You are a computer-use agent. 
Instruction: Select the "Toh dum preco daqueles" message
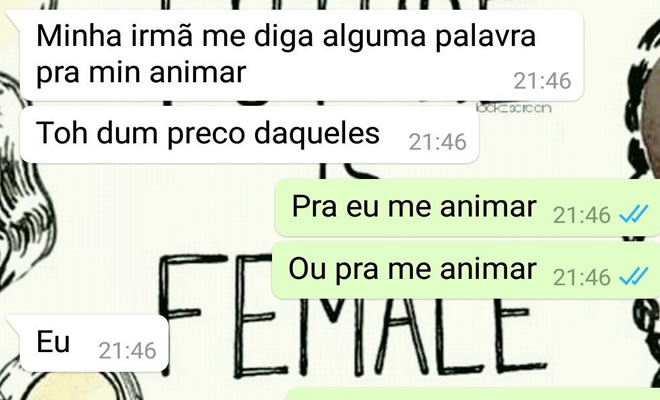(x=249, y=135)
